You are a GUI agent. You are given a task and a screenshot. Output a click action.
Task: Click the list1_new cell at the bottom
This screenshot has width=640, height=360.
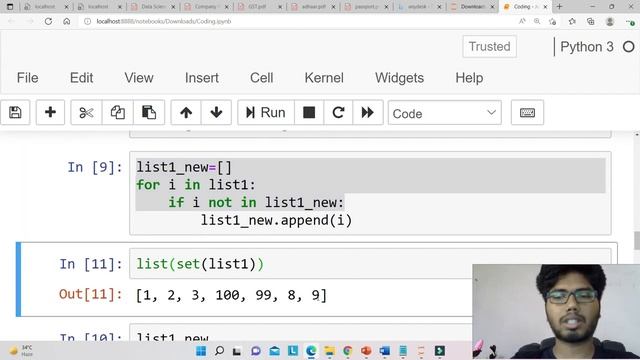point(300,333)
